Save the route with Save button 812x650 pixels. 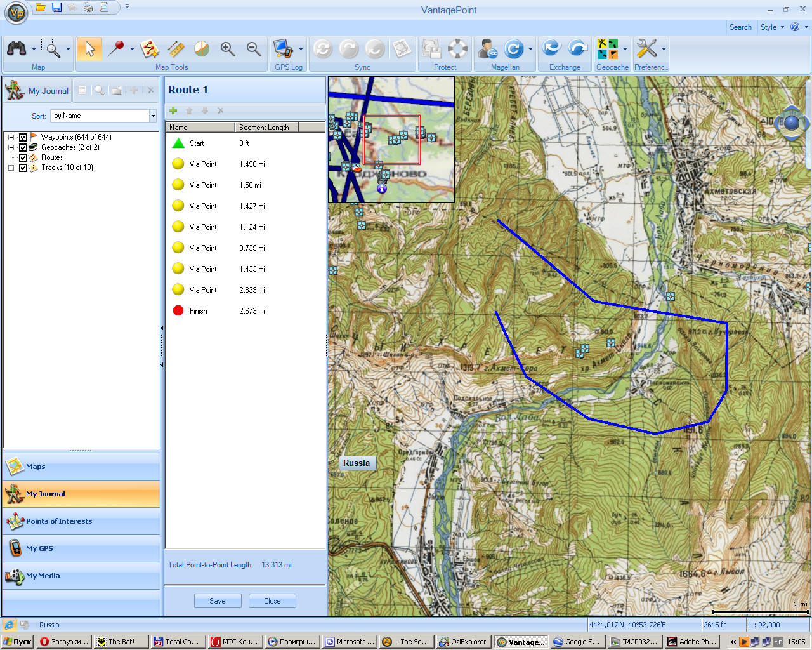point(218,601)
